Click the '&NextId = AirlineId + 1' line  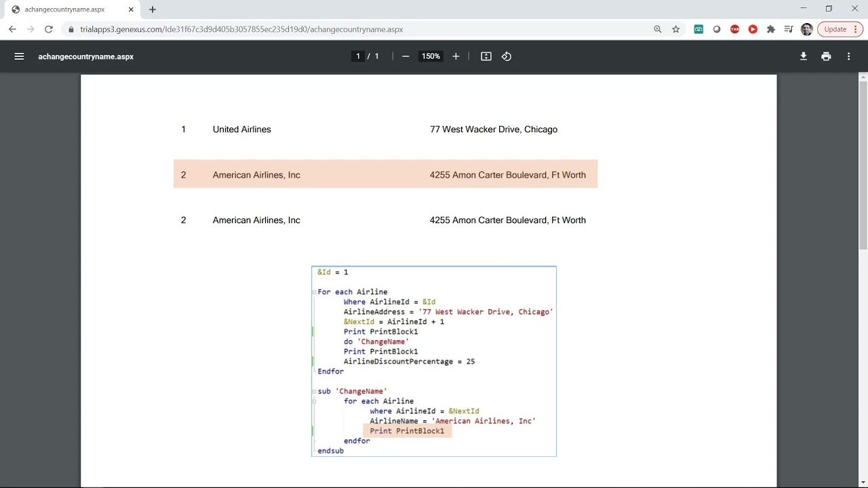tap(394, 322)
